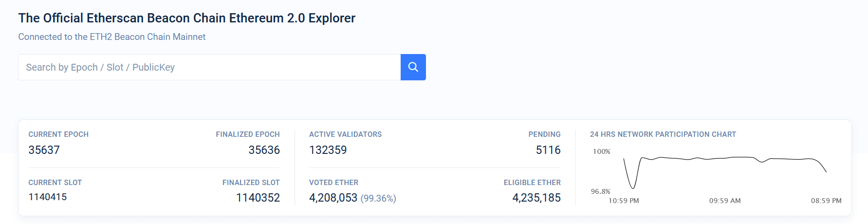The height and width of the screenshot is (224, 868).
Task: Click the 08:59 PM chart axis label
Action: pos(826,201)
